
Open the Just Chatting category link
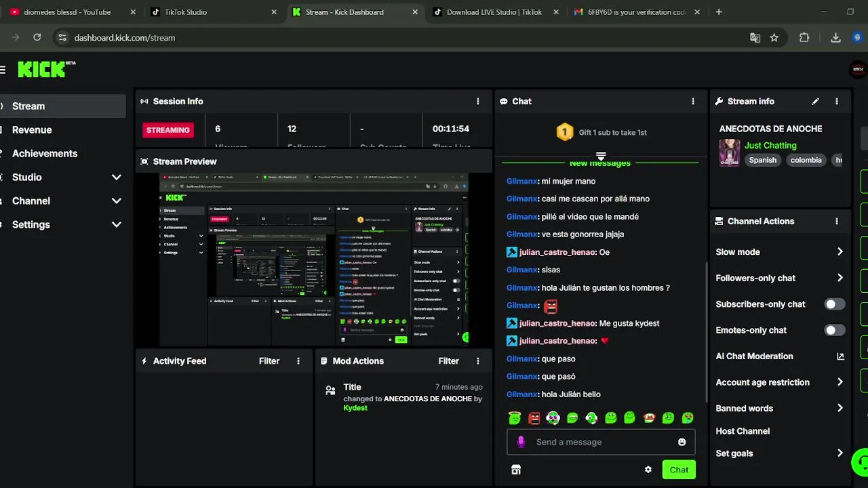(770, 146)
